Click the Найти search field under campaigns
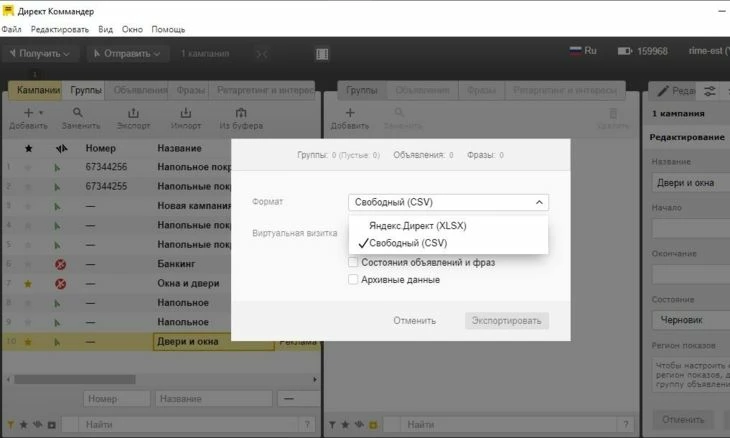The image size is (730, 438). click(189, 425)
